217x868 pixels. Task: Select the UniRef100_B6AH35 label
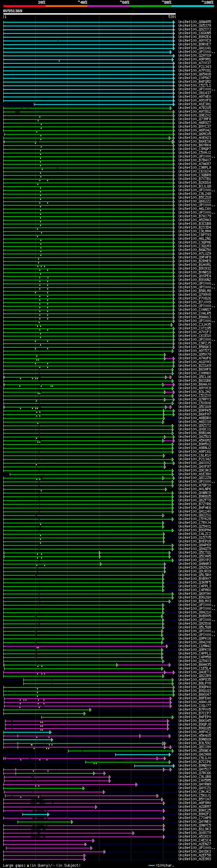pos(195,665)
